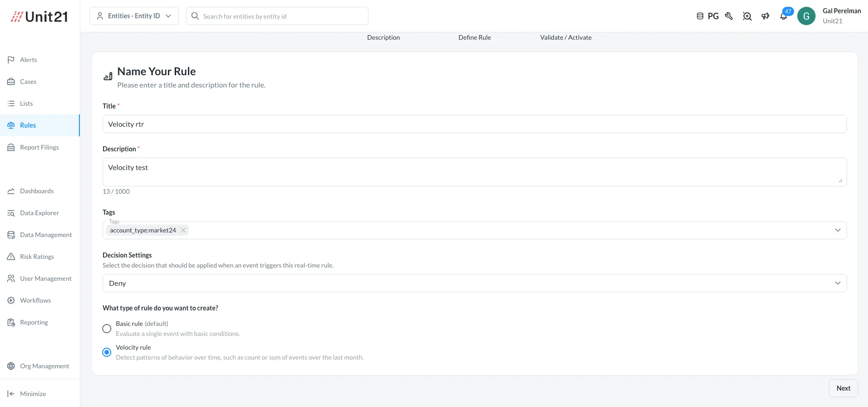Click the account_type:market24 tag chip text

coord(143,230)
